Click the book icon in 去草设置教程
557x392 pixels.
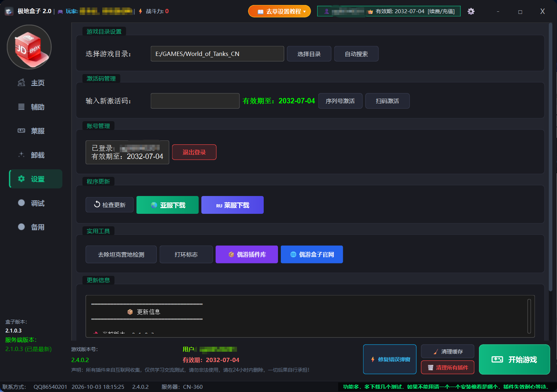click(x=261, y=12)
